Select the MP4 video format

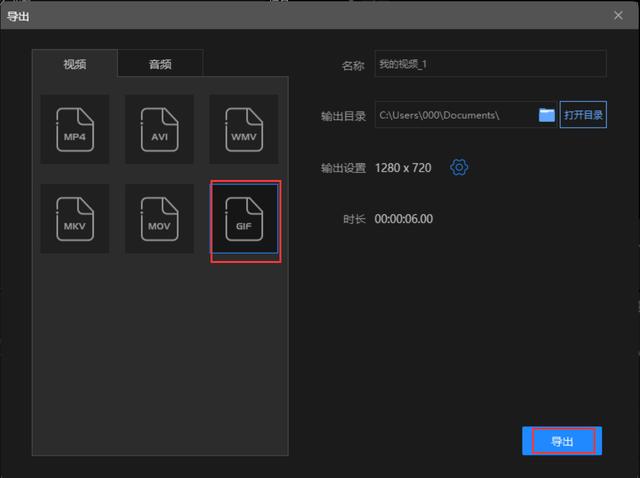(75, 130)
